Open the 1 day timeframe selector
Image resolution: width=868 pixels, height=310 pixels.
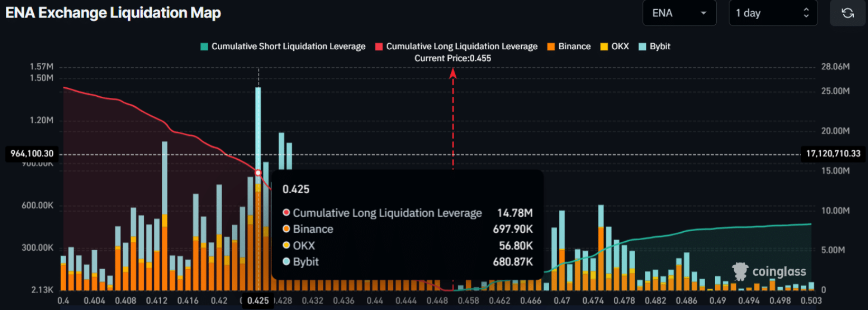tap(772, 13)
